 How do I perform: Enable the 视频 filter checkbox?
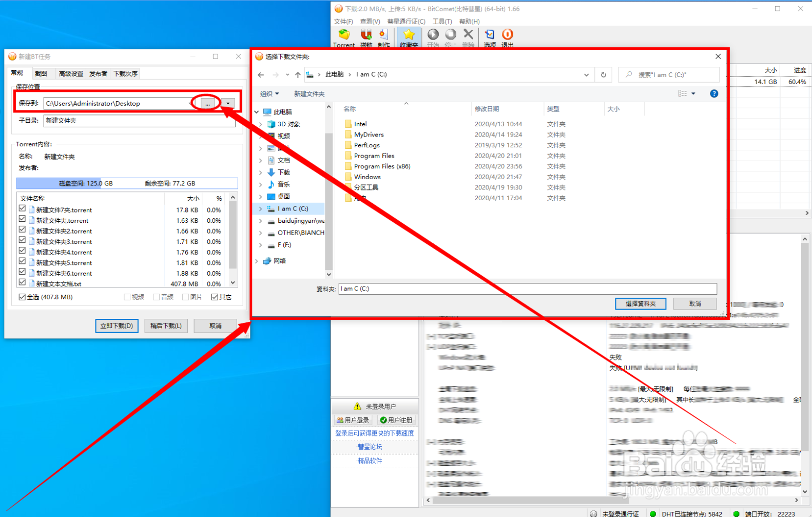[x=127, y=297]
